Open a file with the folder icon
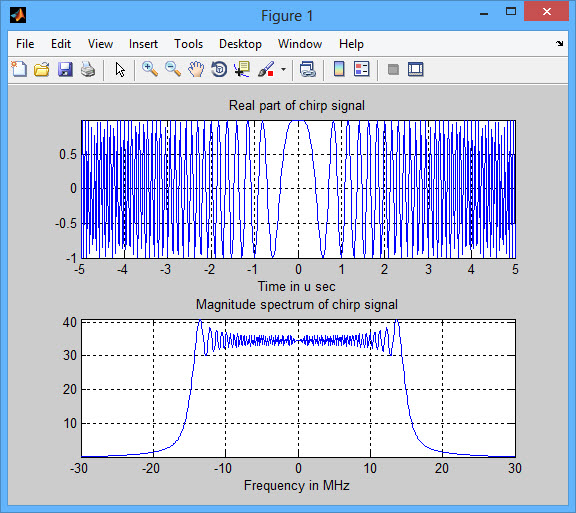The height and width of the screenshot is (513, 576). pos(42,69)
